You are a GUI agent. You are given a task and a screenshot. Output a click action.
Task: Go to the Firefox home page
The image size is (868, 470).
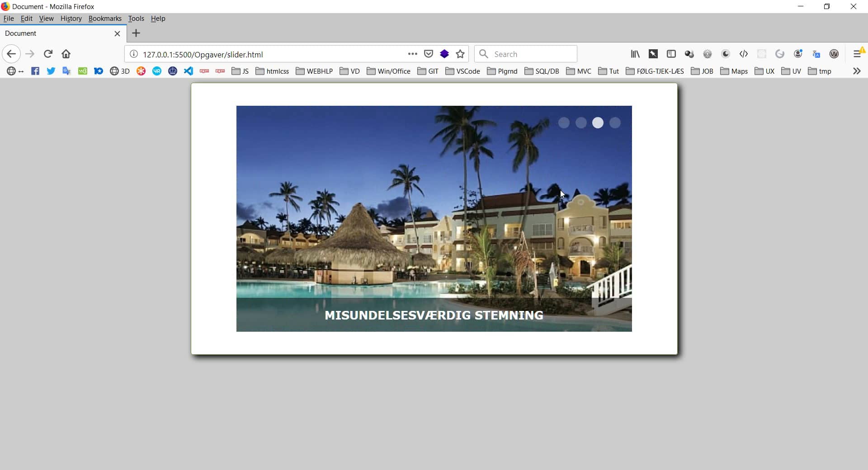(x=66, y=54)
